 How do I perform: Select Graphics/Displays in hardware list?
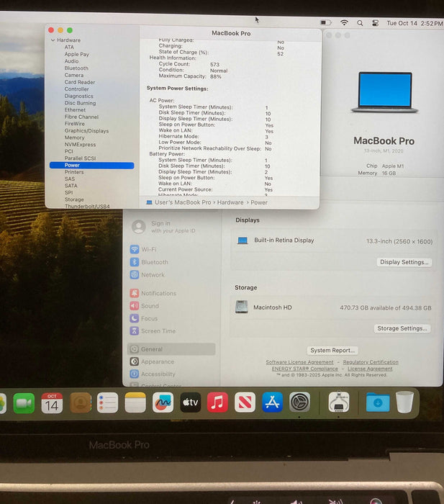coord(86,131)
